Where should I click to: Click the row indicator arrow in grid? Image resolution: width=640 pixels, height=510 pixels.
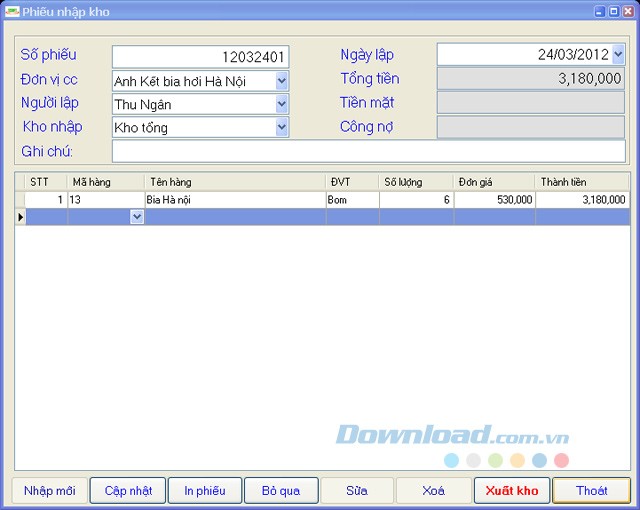click(20, 217)
